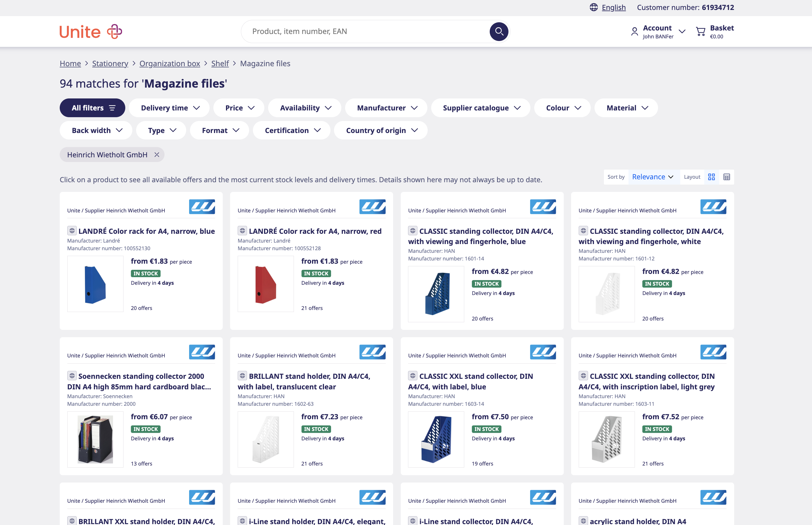Open CLASSIC standing collector white product
Viewport: 812px width, 525px height.
pyautogui.click(x=651, y=236)
